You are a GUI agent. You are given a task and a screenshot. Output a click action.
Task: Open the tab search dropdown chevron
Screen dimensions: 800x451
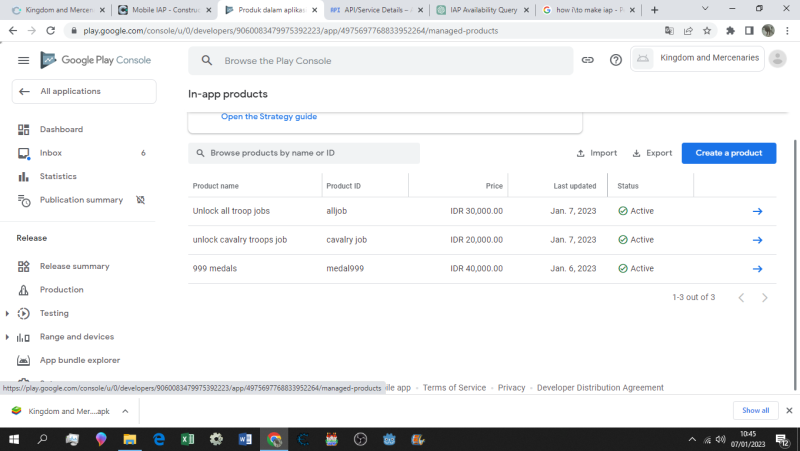(x=705, y=9)
